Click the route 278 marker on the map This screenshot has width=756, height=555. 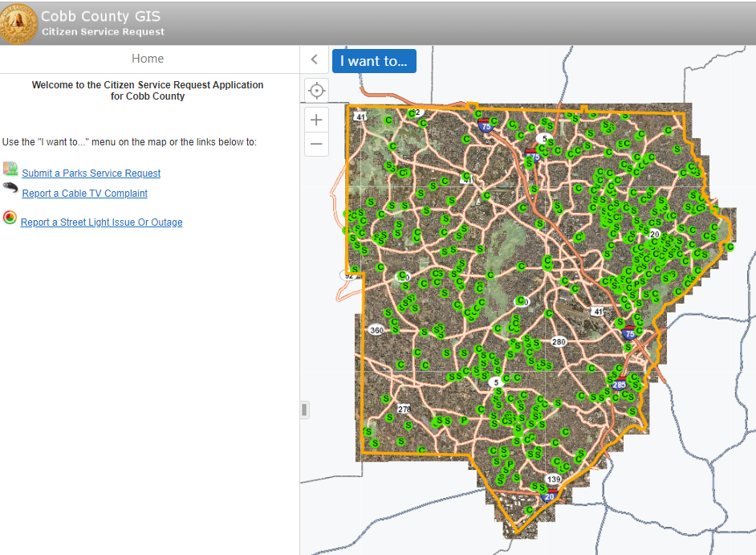point(404,409)
